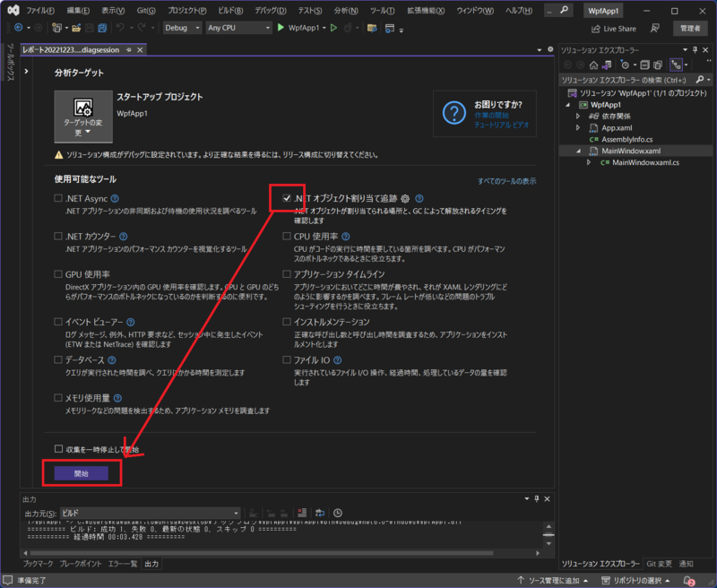Check the CPU 使用率 checkbox

(x=287, y=236)
